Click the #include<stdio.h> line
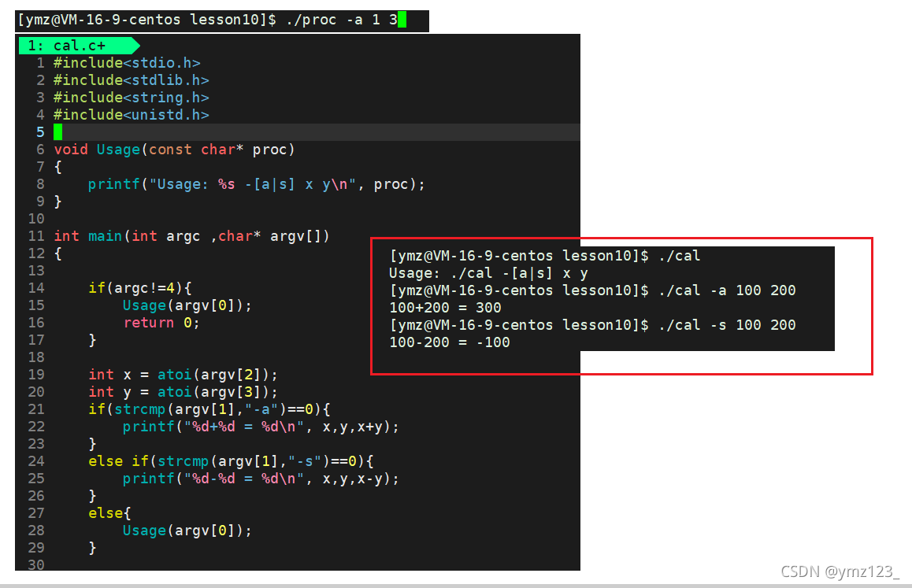 tap(127, 63)
